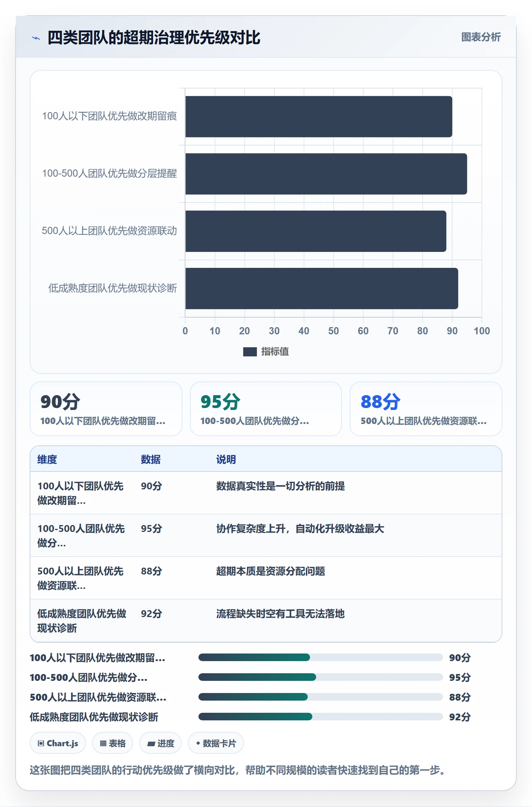Click the chart bar for 500人以上团队优先做资源联动

(316, 231)
